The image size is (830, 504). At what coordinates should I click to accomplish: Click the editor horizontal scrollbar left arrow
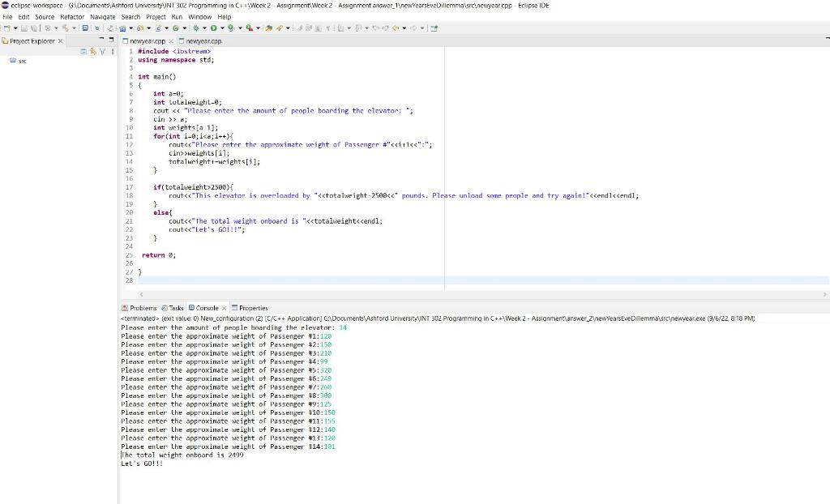pyautogui.click(x=141, y=294)
